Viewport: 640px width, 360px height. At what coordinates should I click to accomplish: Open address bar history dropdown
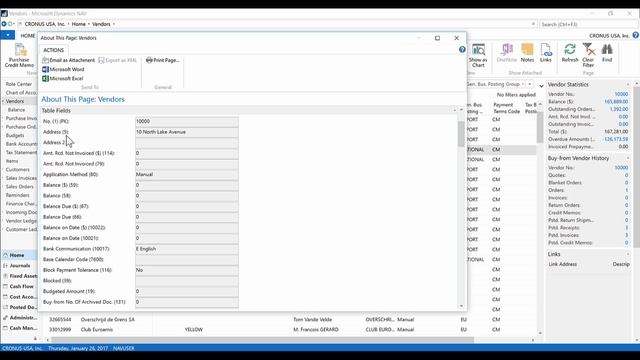[x=533, y=24]
